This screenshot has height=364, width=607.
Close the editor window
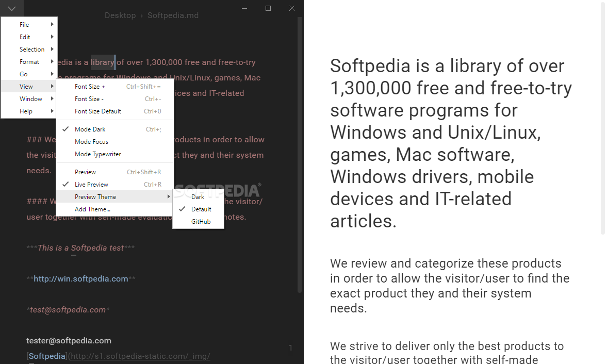click(x=292, y=8)
